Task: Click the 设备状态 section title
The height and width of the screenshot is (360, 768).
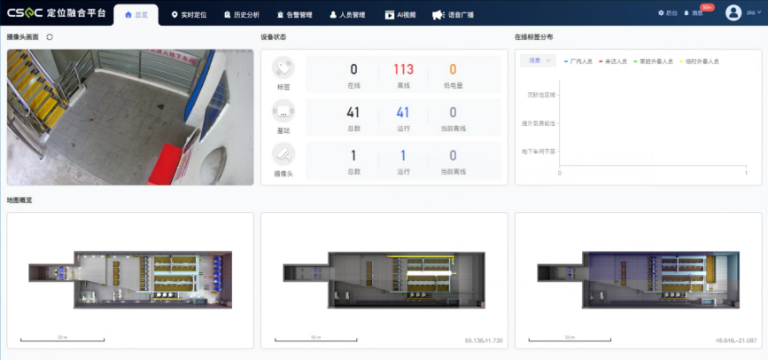Action: [x=273, y=37]
